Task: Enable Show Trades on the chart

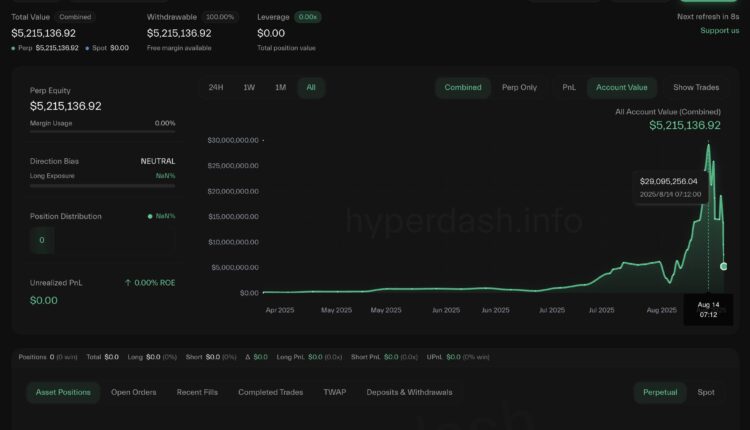Action: (x=696, y=88)
